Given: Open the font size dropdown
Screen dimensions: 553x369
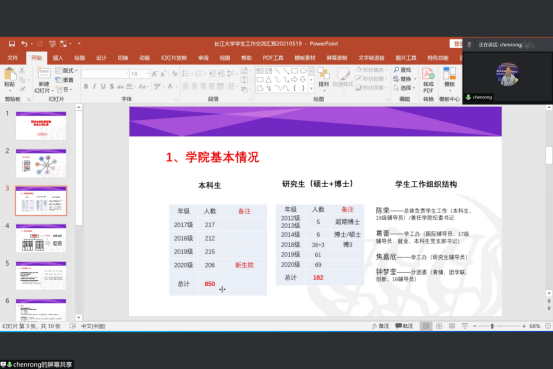Looking at the screenshot, I should click(148, 74).
